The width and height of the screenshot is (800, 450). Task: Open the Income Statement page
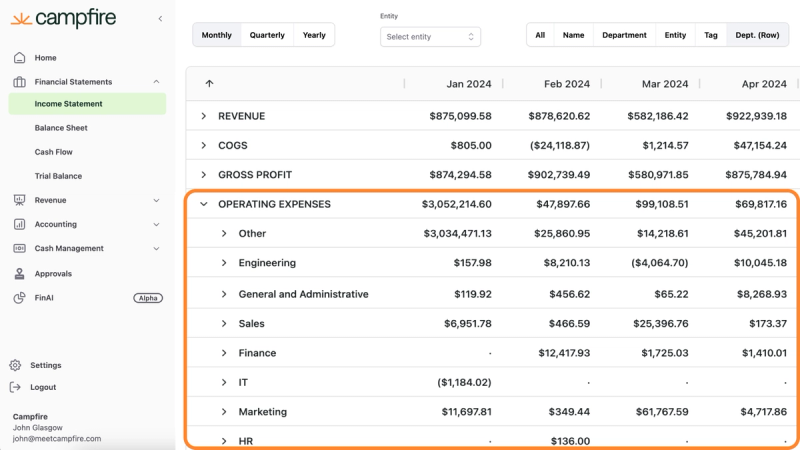click(x=87, y=104)
